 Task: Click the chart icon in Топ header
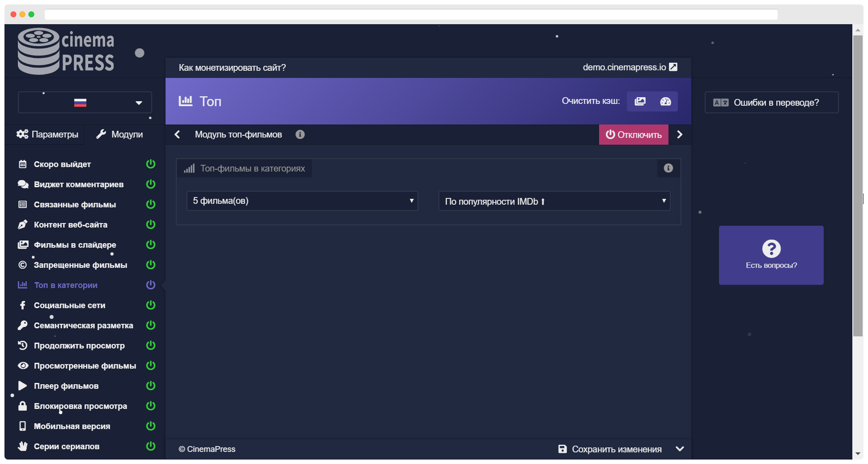[x=185, y=101]
